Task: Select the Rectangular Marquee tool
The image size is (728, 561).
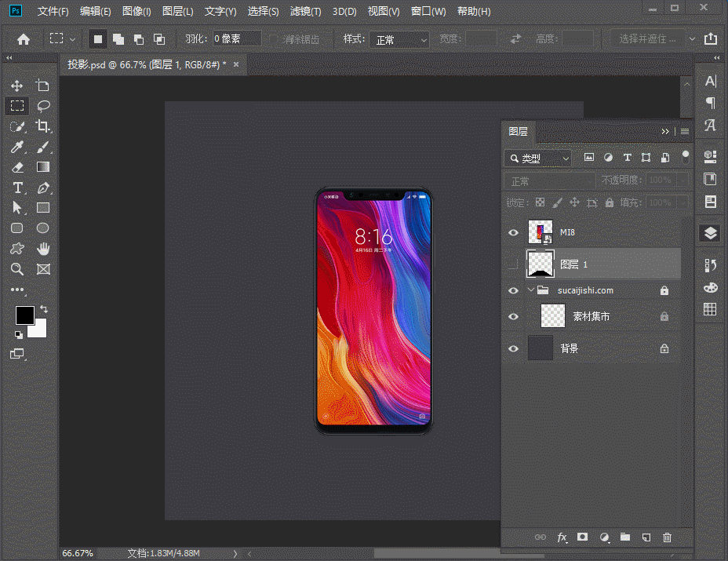Action: 17,106
